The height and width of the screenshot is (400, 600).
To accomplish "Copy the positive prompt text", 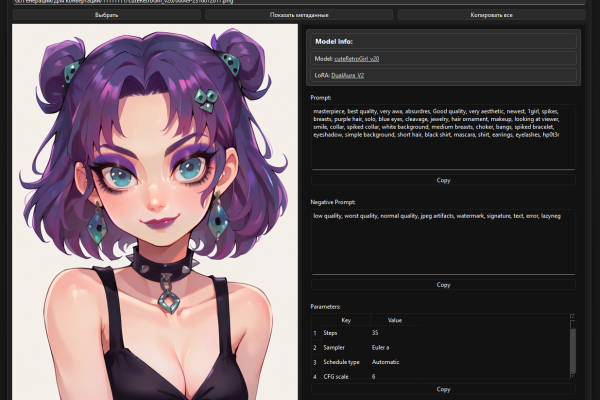I will pos(443,180).
